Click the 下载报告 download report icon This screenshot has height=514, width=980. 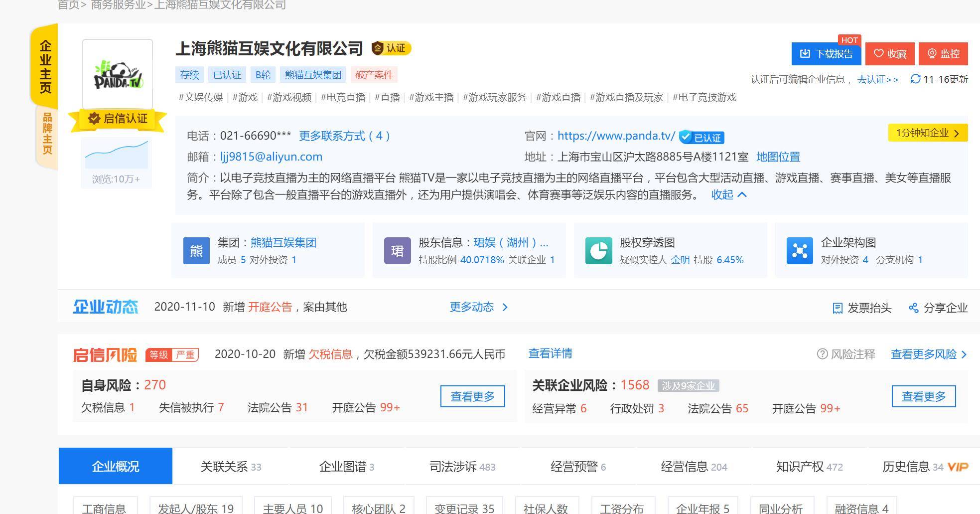[805, 53]
